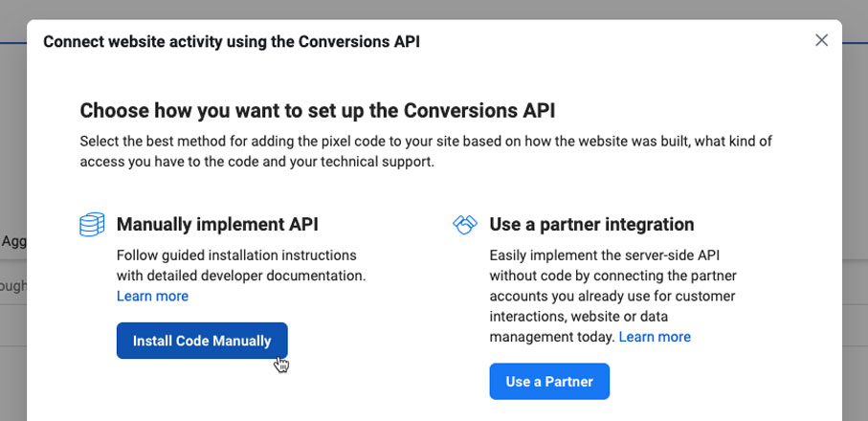Open Learn more under Manually implement API
This screenshot has width=868, height=421.
(x=152, y=296)
